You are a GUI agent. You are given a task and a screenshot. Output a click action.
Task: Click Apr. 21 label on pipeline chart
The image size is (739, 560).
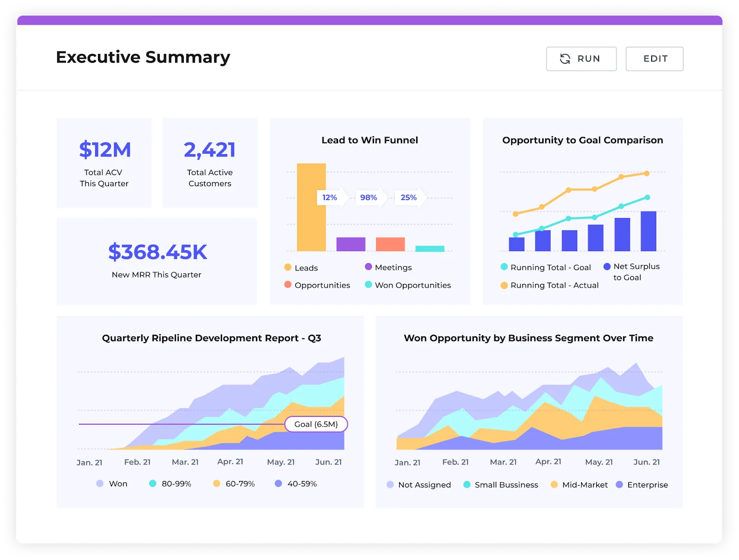[230, 462]
